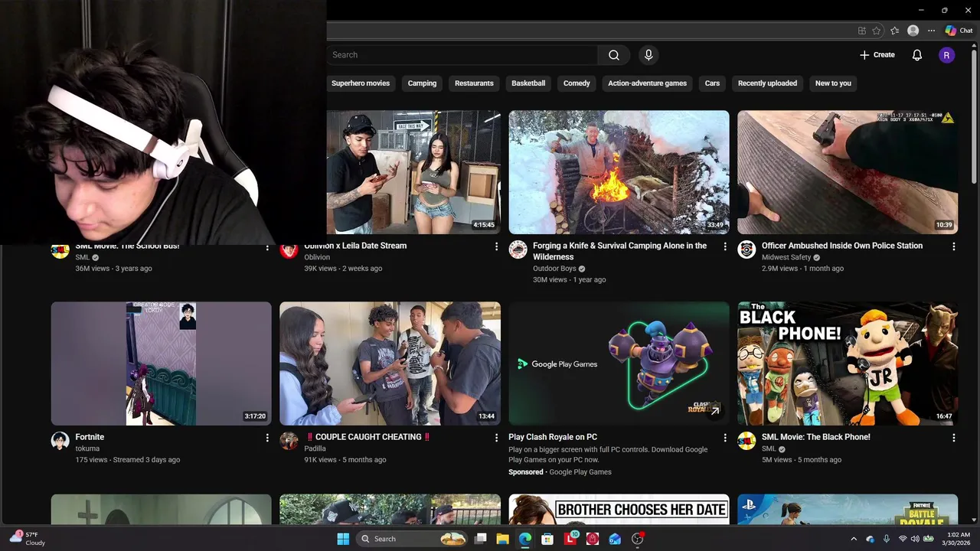Open File Explorer from the taskbar
The width and height of the screenshot is (980, 551).
(x=503, y=539)
